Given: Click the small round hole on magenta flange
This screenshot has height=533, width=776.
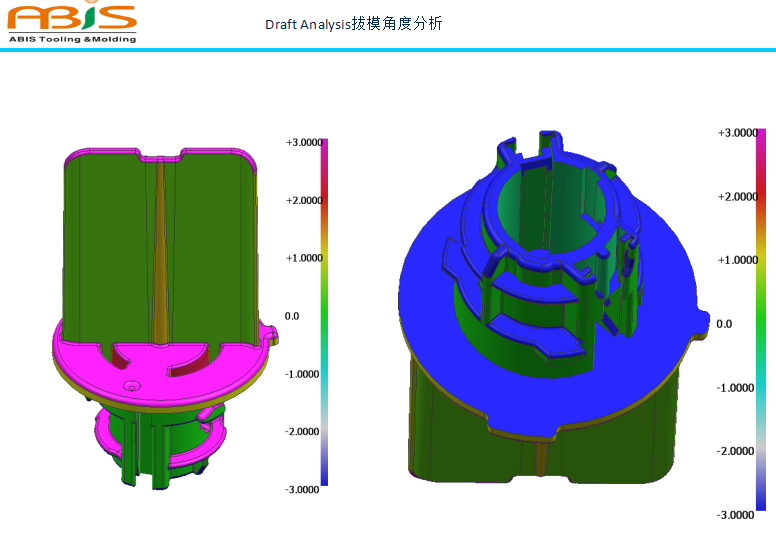Looking at the screenshot, I should (x=128, y=385).
